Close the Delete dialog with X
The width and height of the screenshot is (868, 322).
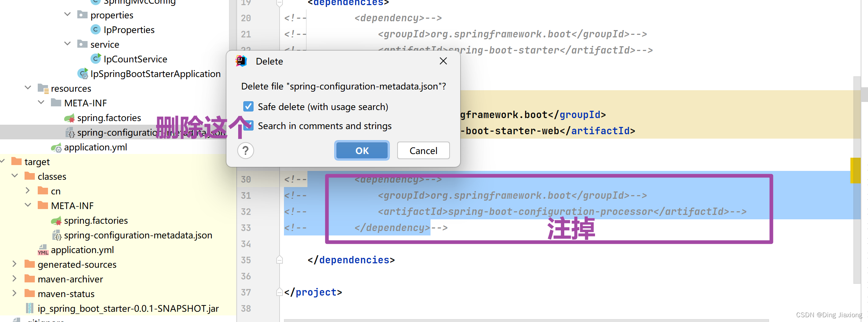[x=443, y=61]
